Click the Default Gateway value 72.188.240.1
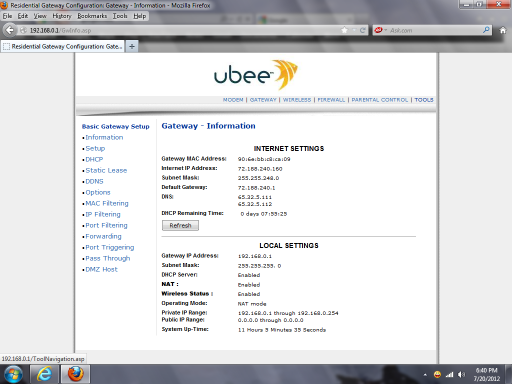The image size is (512, 384). 256,188
